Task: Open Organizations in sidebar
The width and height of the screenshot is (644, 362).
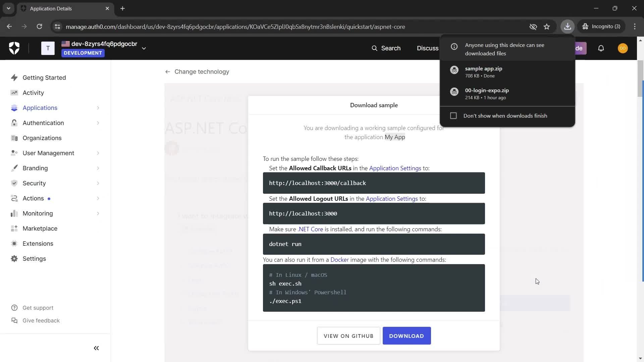Action: pos(42,138)
